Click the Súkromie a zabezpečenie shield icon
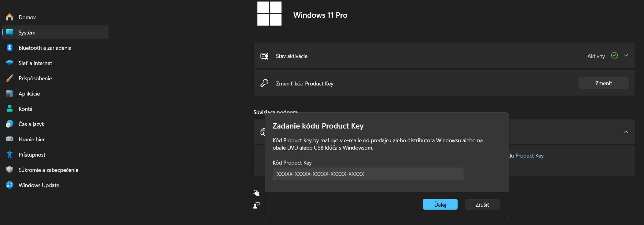 9,170
